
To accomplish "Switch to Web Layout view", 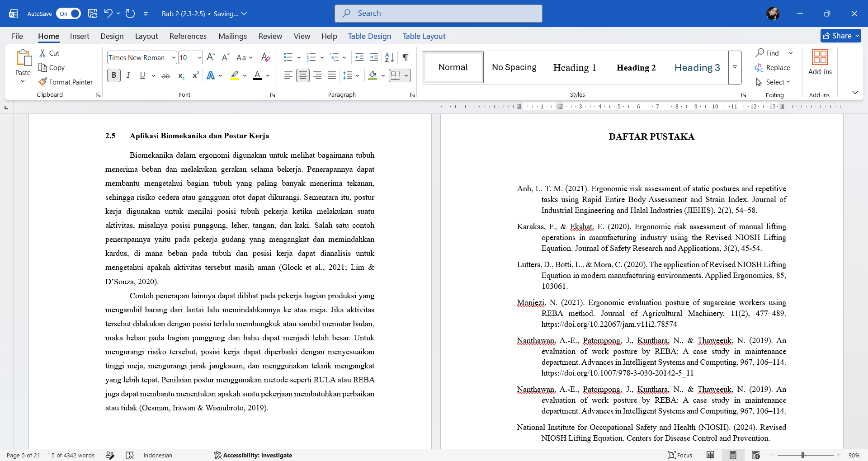I will (755, 455).
